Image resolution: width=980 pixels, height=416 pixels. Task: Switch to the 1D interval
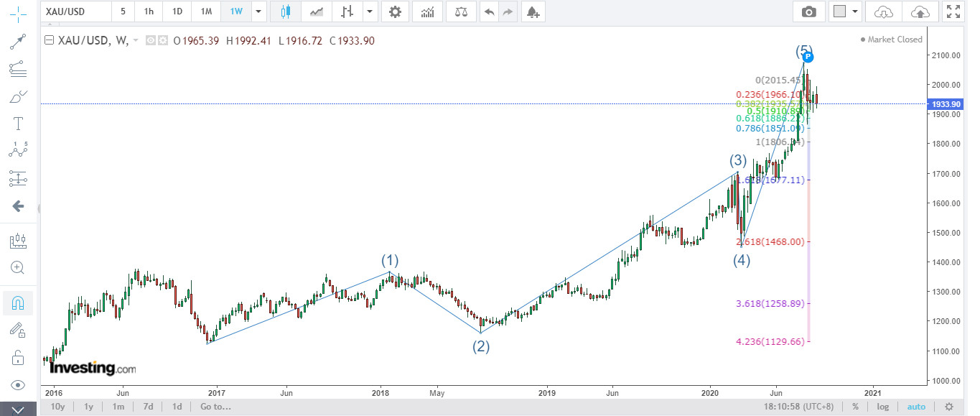click(177, 11)
